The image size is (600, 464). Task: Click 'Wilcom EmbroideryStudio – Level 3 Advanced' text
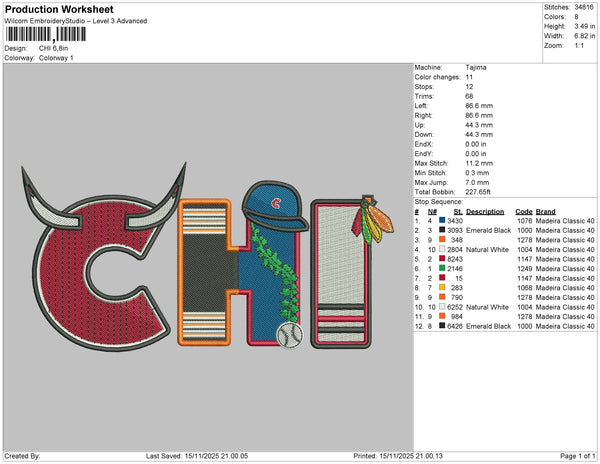[76, 21]
